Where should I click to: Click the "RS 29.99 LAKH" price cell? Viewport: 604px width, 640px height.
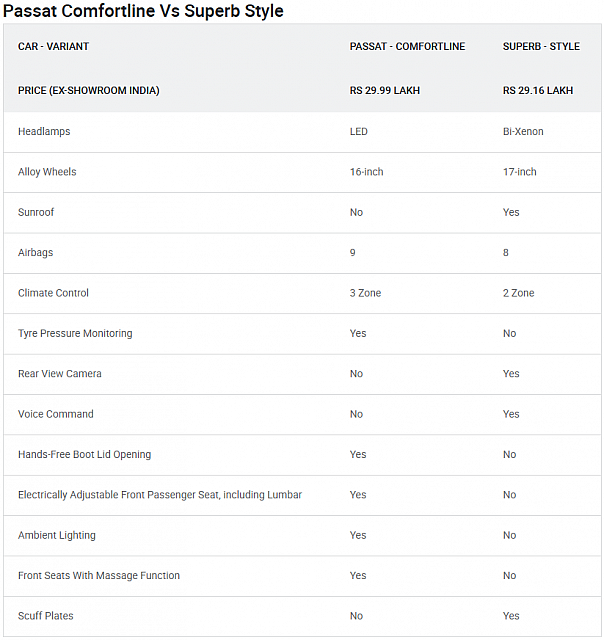coord(385,91)
